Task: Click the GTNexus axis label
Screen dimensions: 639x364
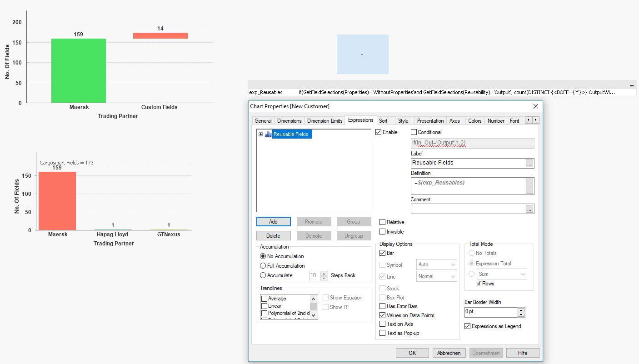Action: point(169,234)
